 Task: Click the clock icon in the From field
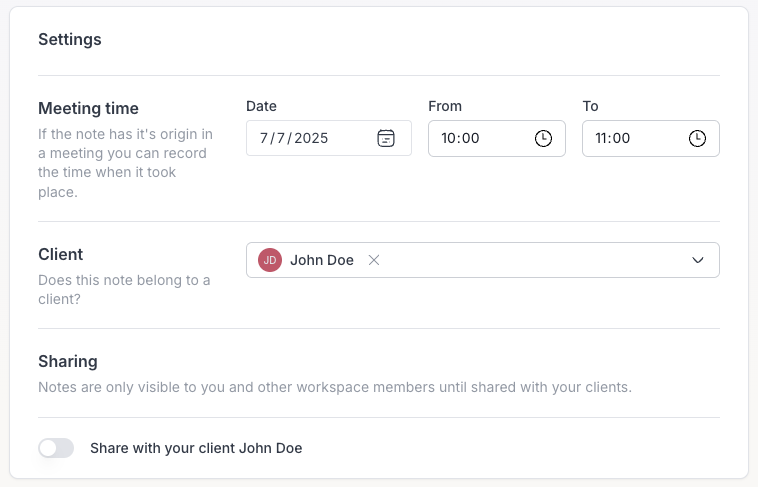pyautogui.click(x=543, y=138)
